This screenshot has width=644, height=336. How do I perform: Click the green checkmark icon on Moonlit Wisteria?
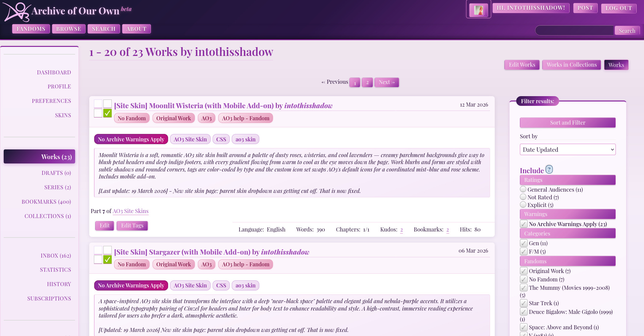(x=107, y=113)
